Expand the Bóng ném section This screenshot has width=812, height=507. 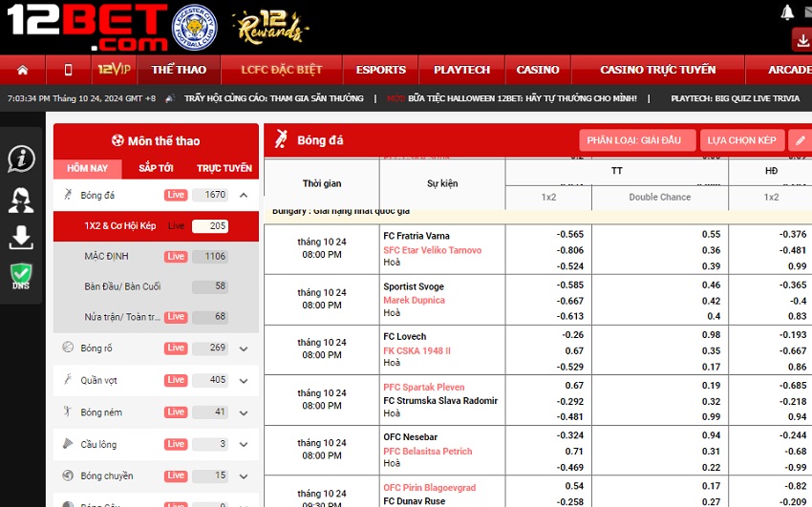[x=244, y=412]
